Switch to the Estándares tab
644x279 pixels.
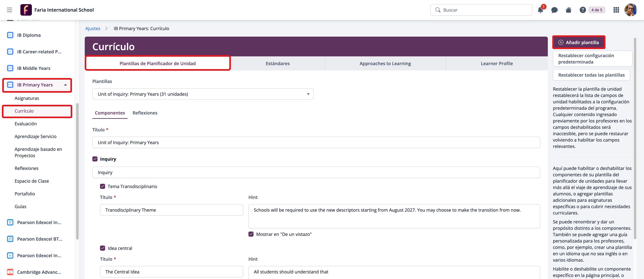[278, 64]
